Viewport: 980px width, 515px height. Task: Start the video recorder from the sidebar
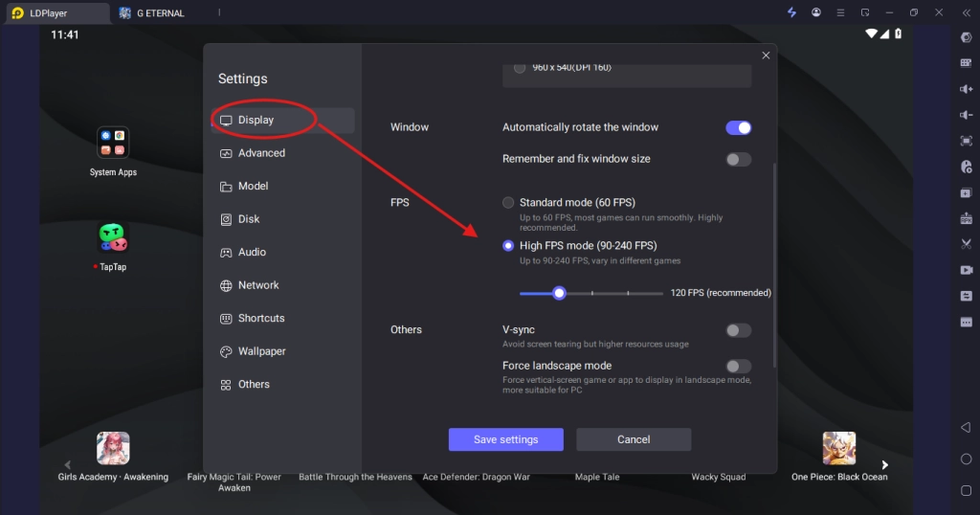(966, 270)
